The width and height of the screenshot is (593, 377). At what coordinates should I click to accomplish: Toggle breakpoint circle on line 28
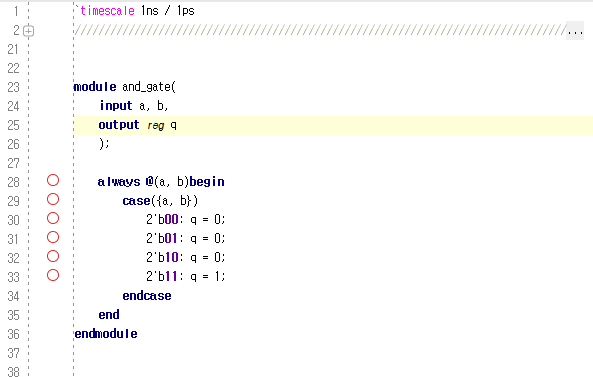(53, 180)
